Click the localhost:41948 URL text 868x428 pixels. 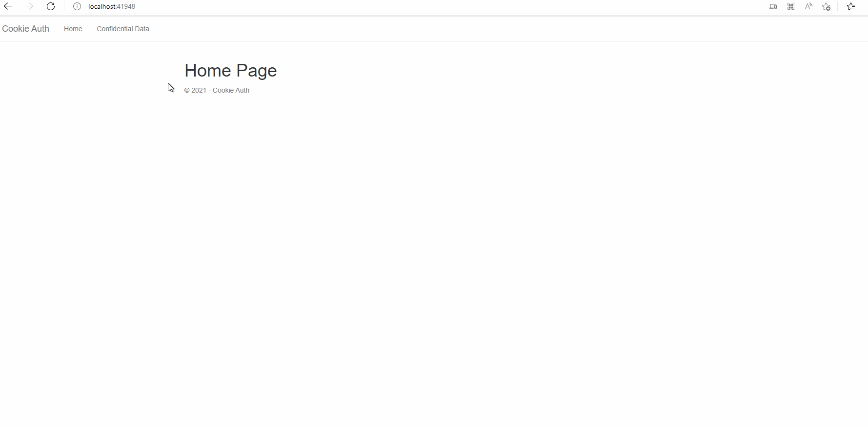coord(112,6)
